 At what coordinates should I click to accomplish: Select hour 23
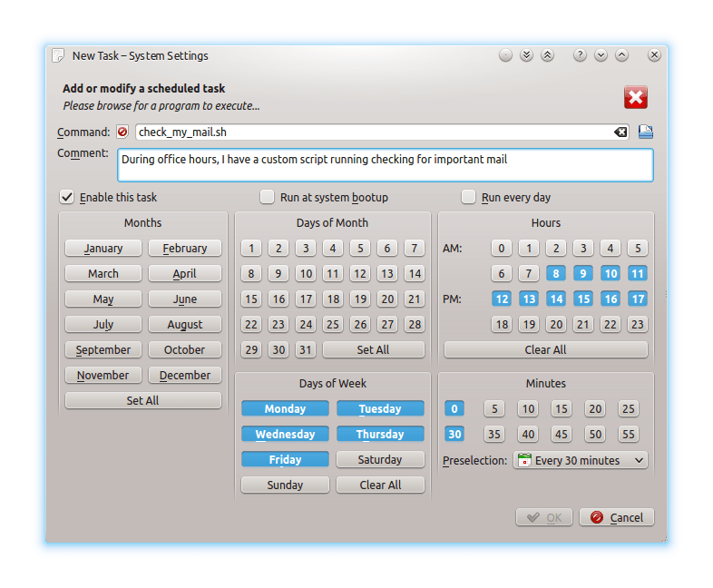pos(638,325)
